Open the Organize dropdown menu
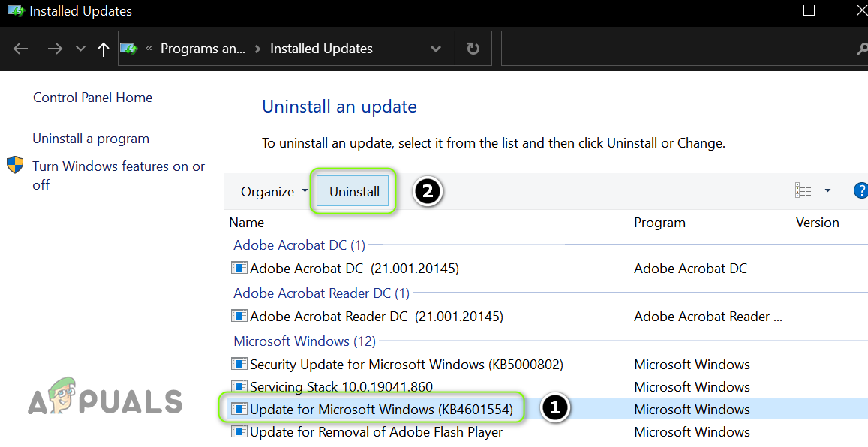Screen dimensions: 868x447 click(274, 192)
